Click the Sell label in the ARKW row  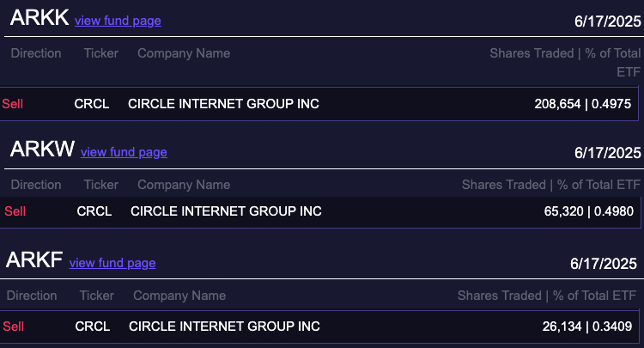15,211
